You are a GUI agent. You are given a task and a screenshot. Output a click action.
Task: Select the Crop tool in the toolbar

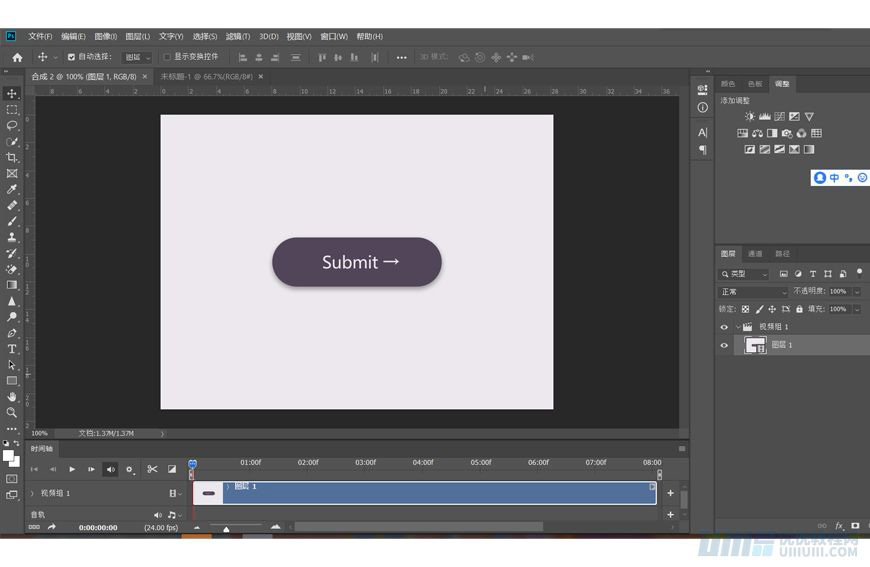(x=12, y=158)
